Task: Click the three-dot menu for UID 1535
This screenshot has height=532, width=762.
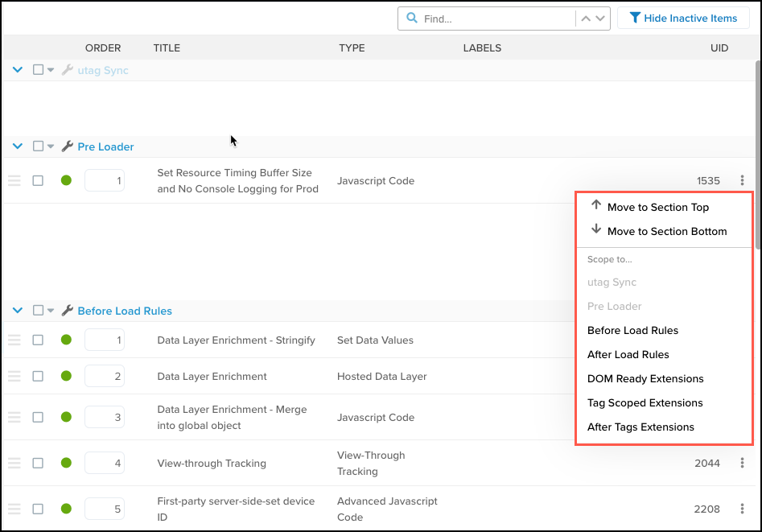Action: (742, 181)
